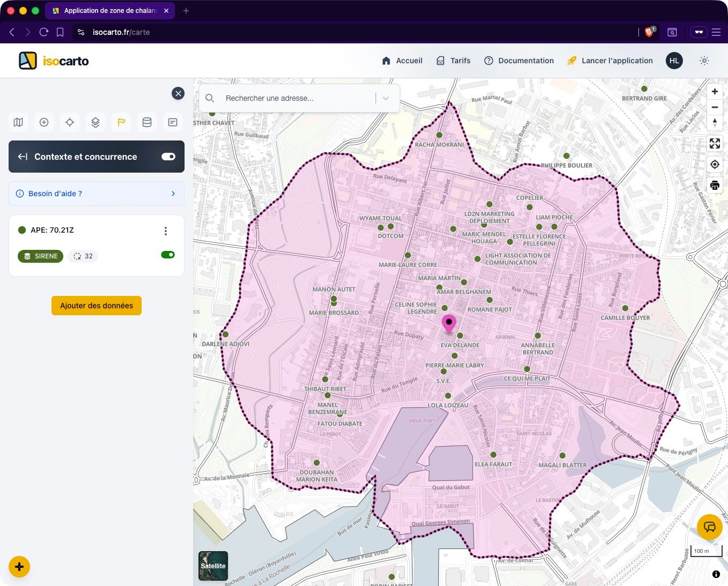Collapse the Contexte et concurrence panel

coord(23,157)
